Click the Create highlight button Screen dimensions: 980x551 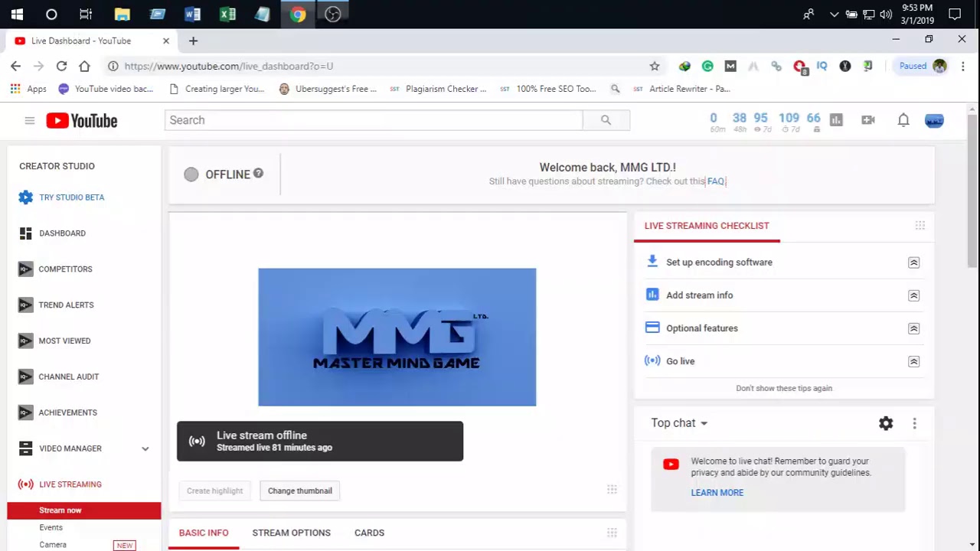pyautogui.click(x=214, y=491)
